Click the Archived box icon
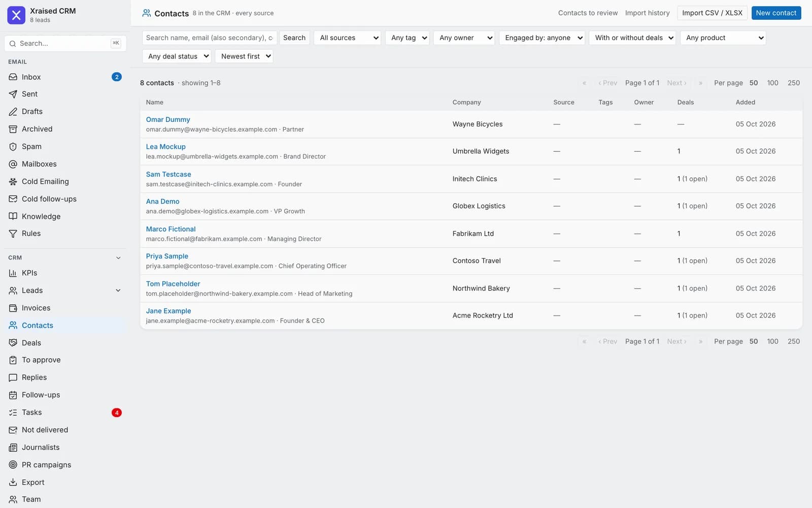812x508 pixels. pos(13,129)
